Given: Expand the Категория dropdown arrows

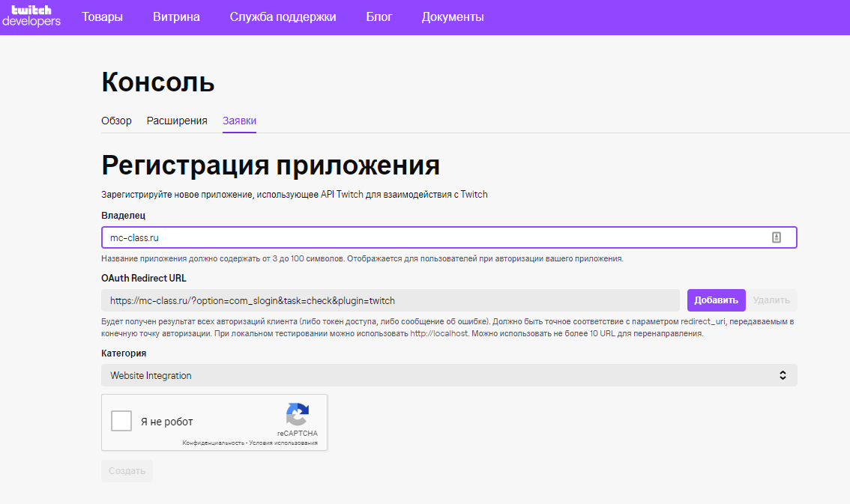Looking at the screenshot, I should (783, 375).
